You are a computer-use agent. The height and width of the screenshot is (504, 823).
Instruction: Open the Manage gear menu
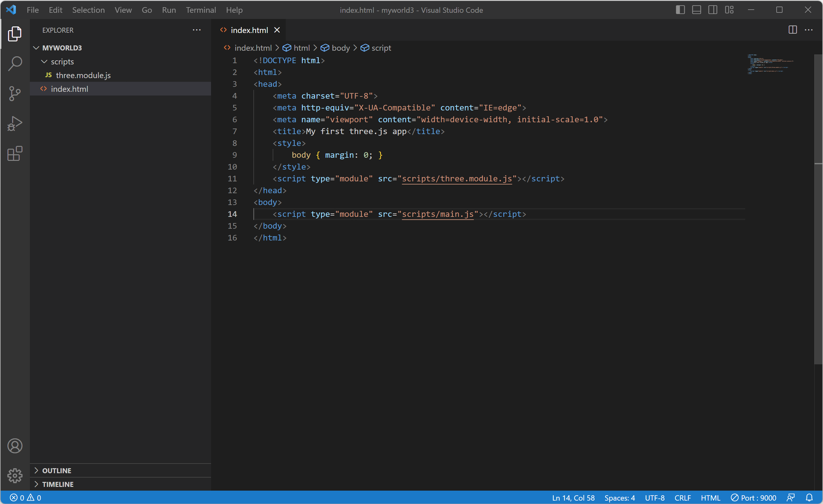tap(15, 475)
